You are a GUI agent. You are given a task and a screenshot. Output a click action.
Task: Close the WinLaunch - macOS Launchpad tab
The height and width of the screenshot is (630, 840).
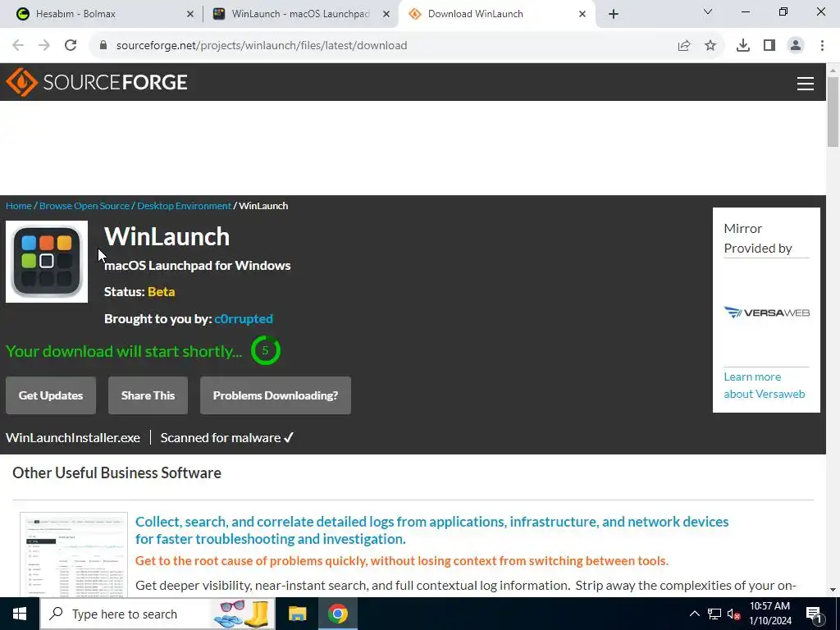tap(386, 14)
